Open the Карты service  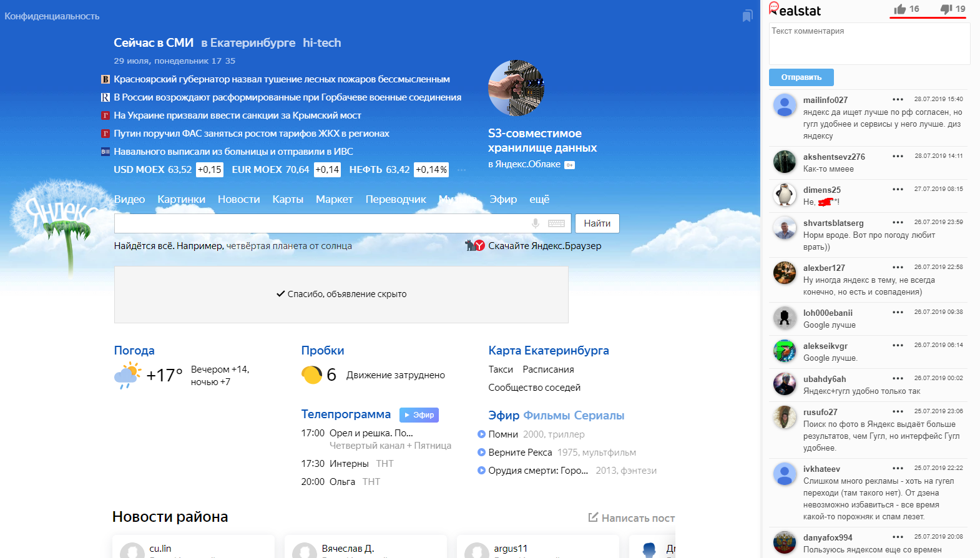tap(288, 199)
